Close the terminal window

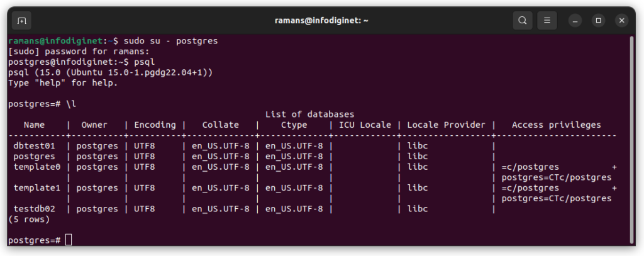coord(622,21)
